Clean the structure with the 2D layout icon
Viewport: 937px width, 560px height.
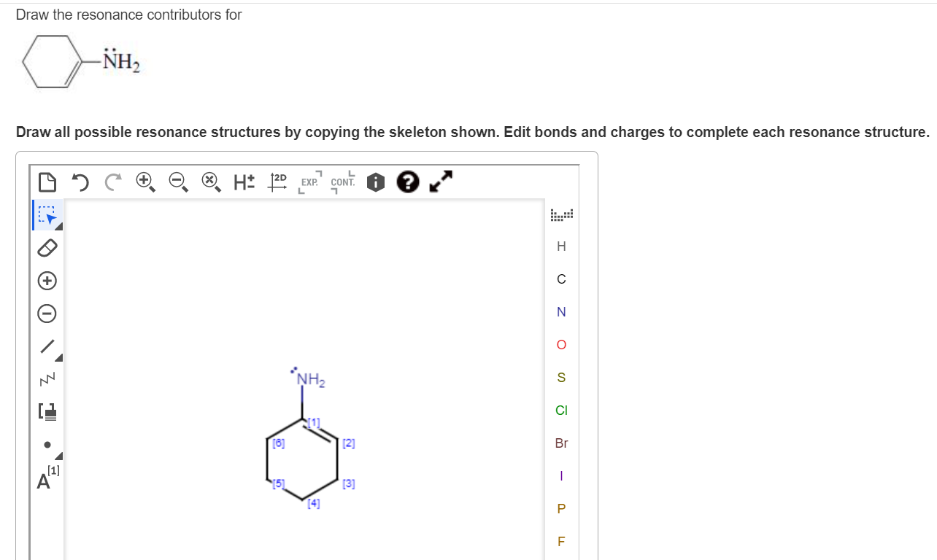click(278, 182)
